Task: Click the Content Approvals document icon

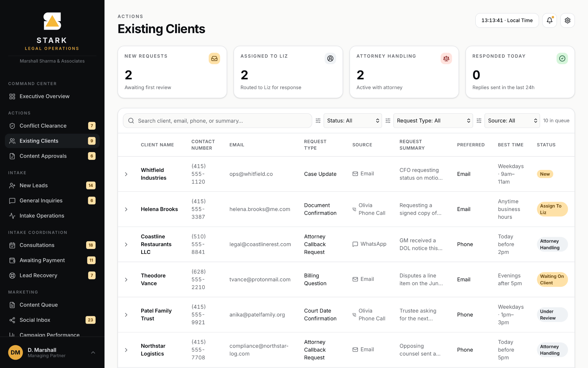Action: (12, 156)
